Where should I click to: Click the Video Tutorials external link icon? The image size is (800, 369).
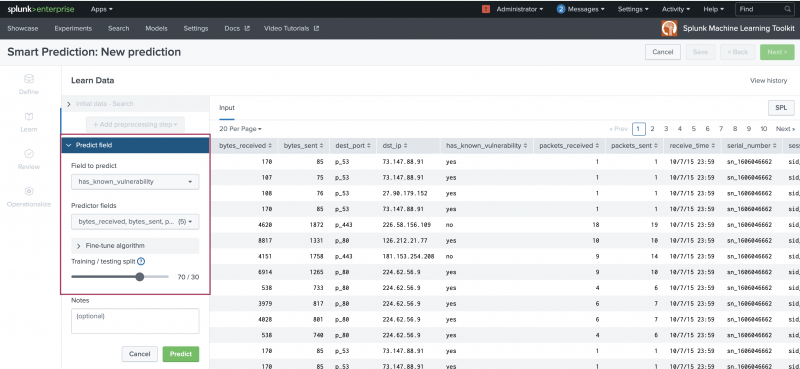[316, 29]
